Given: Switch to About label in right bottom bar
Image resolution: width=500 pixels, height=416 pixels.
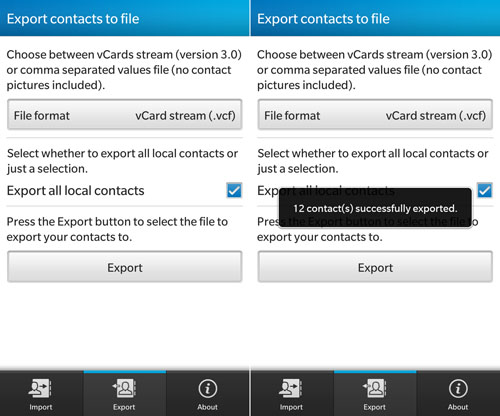Looking at the screenshot, I should click(458, 407).
